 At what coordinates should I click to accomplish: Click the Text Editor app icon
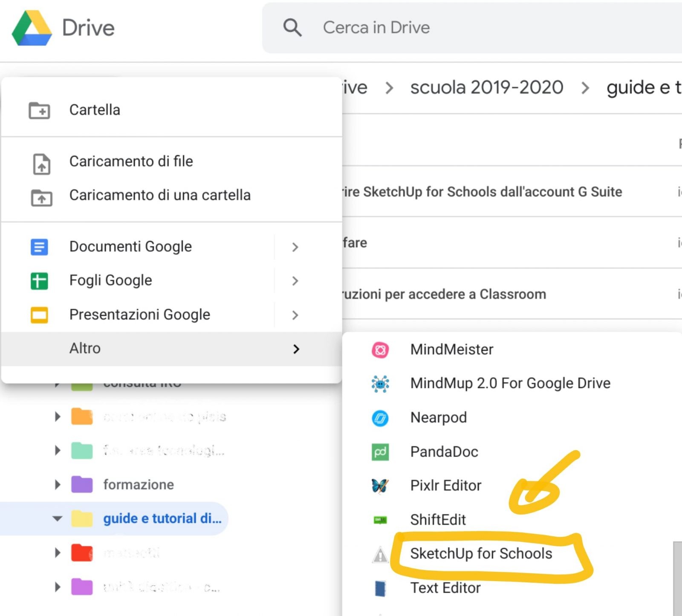coord(380,588)
